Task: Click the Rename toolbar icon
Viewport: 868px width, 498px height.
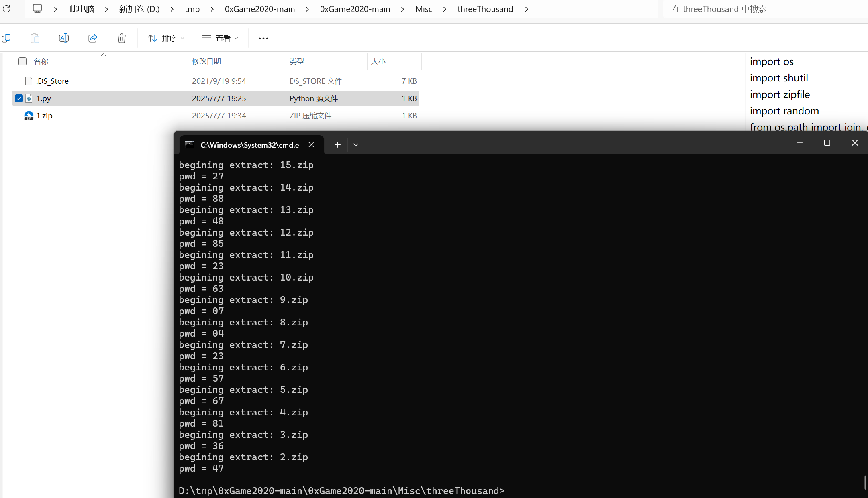Action: point(64,38)
